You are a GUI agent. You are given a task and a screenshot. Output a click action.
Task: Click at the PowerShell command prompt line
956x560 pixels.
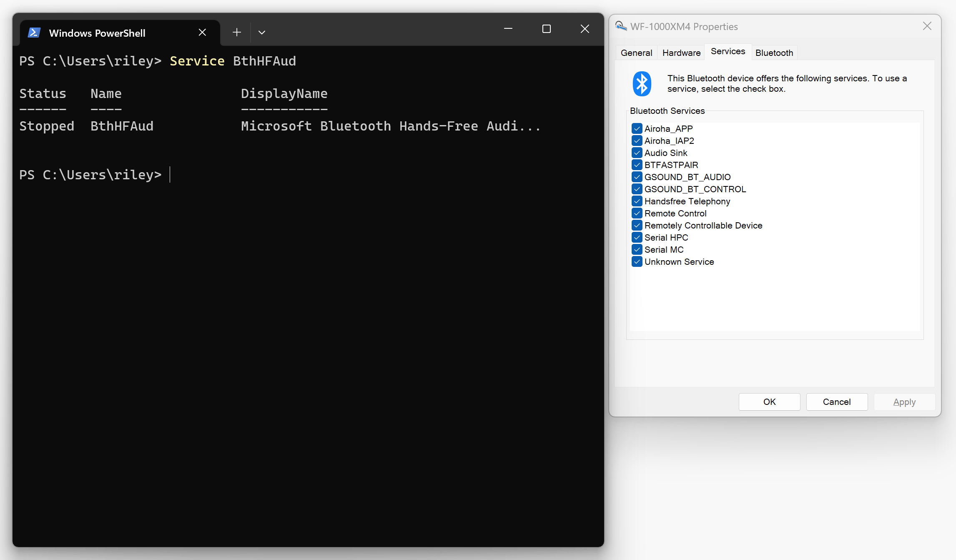point(250,175)
